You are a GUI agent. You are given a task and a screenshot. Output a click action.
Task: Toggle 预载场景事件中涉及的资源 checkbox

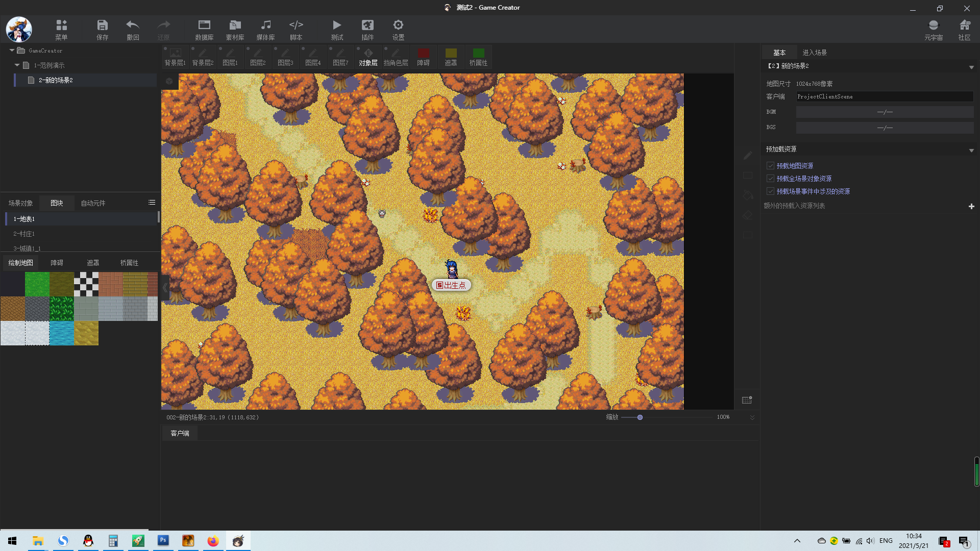pos(770,191)
